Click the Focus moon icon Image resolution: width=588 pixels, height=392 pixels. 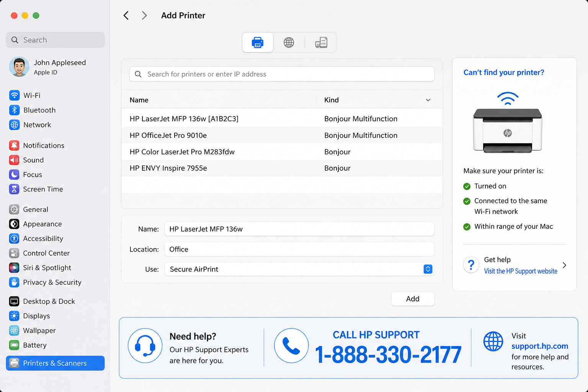coord(14,175)
